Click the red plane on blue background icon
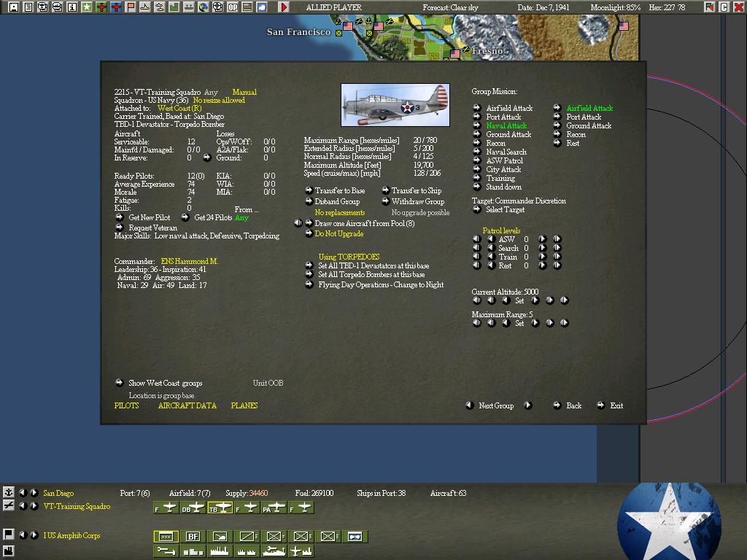This screenshot has height=560, width=747. (116, 7)
